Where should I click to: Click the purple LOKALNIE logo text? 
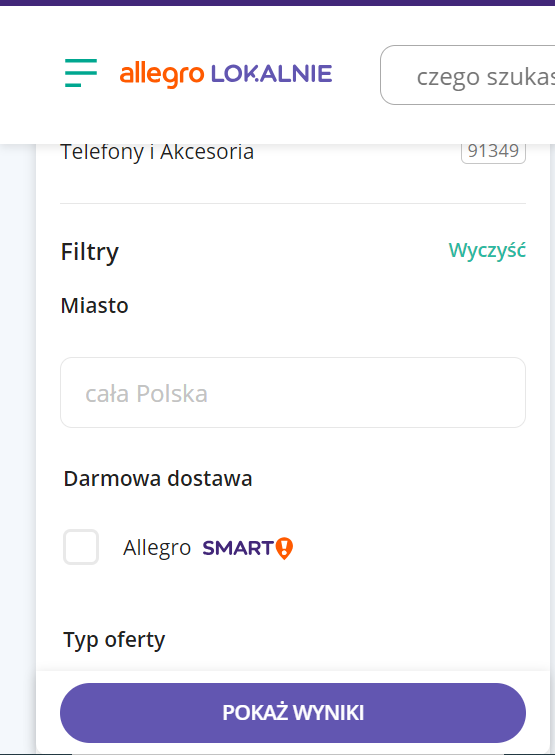pos(271,74)
